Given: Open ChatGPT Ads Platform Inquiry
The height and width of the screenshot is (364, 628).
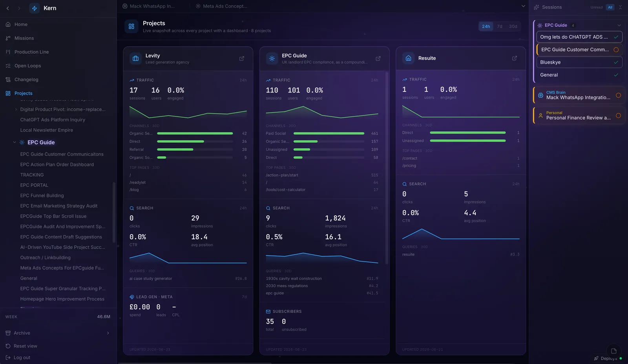Looking at the screenshot, I should [53, 120].
